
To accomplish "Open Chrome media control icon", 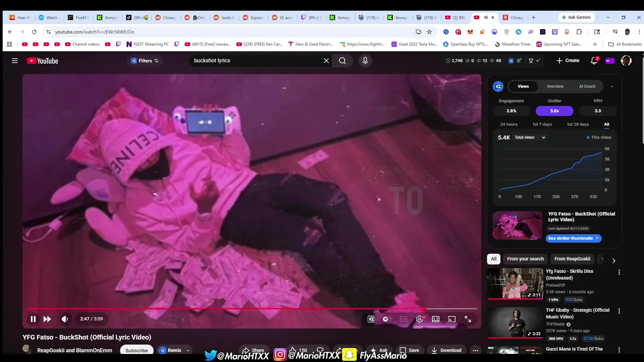I will tap(615, 32).
